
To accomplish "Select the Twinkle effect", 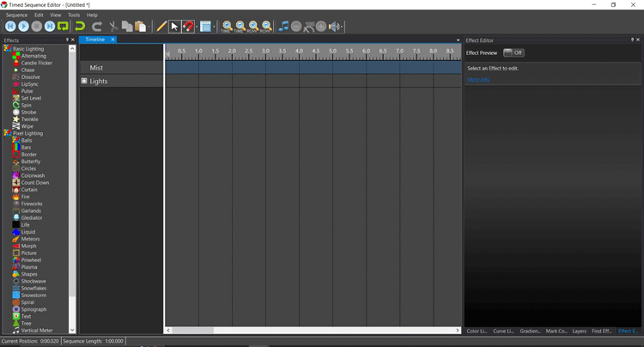I will [29, 119].
